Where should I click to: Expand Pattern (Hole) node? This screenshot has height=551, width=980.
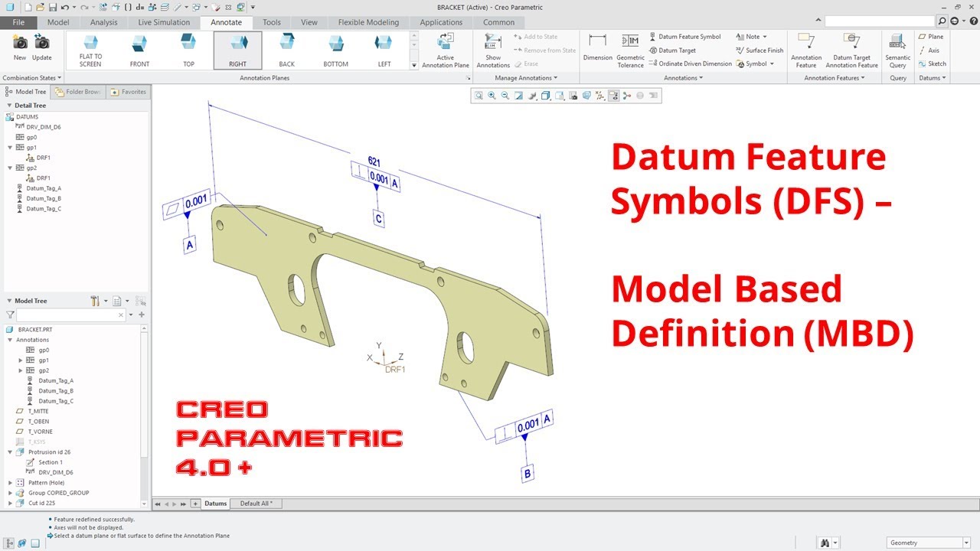coord(11,483)
